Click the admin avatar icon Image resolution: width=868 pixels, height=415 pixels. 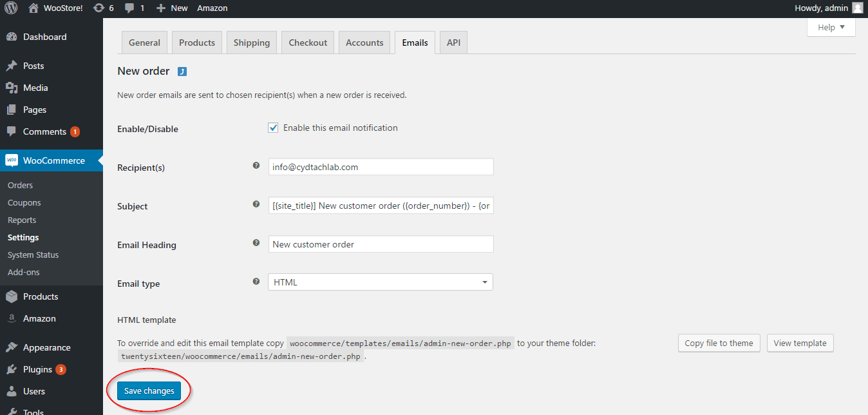(x=857, y=8)
